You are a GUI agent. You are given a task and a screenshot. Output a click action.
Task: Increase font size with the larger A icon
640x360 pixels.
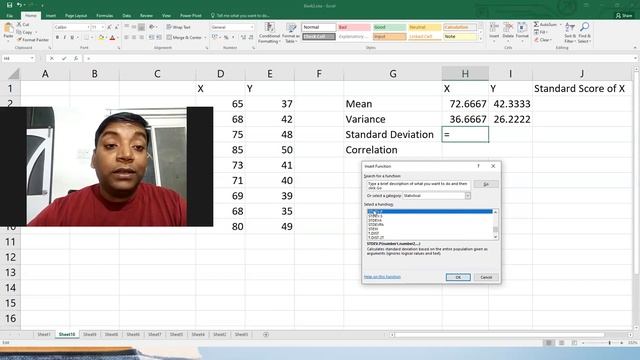pyautogui.click(x=109, y=27)
